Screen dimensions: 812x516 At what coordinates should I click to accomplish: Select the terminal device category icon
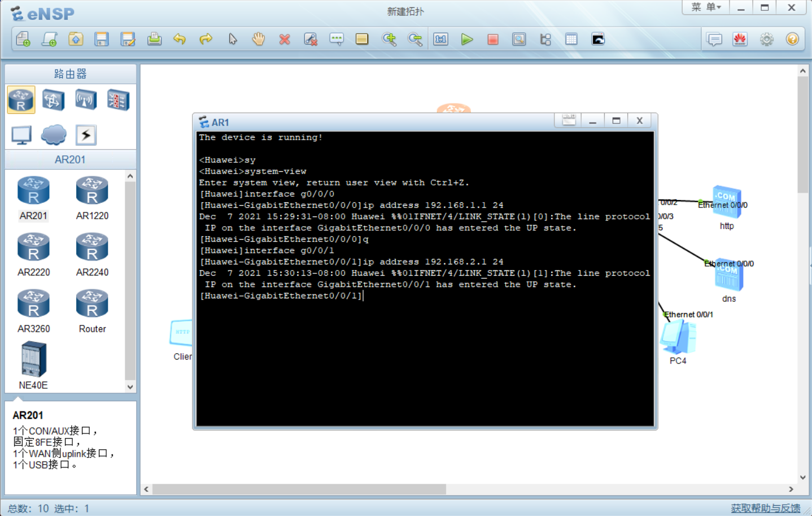point(21,135)
